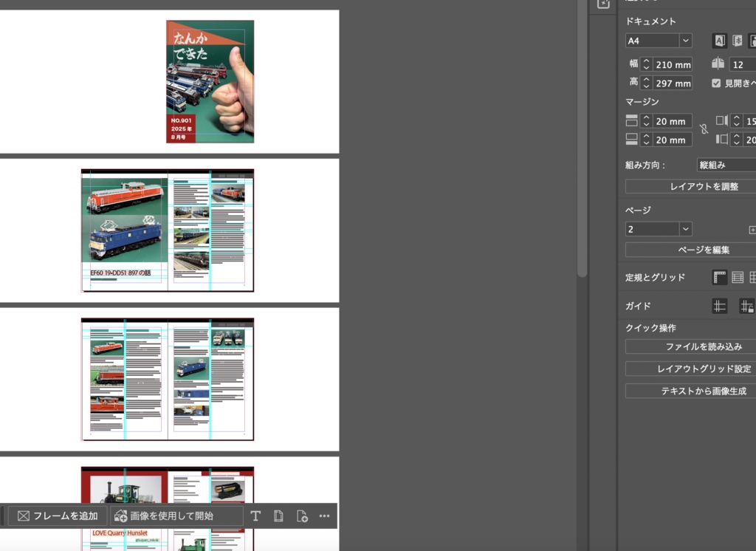Click the ファイルを読み込み button
The height and width of the screenshot is (551, 756).
691,346
